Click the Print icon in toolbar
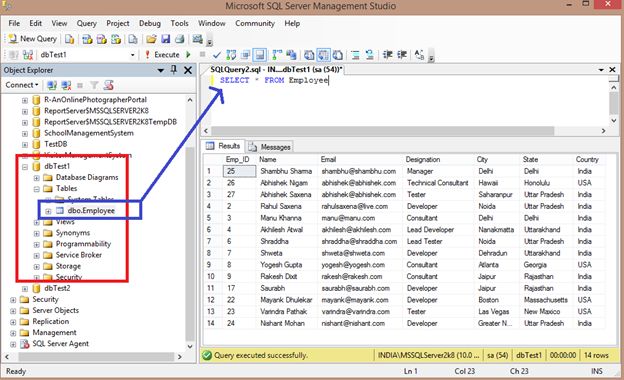 click(180, 39)
